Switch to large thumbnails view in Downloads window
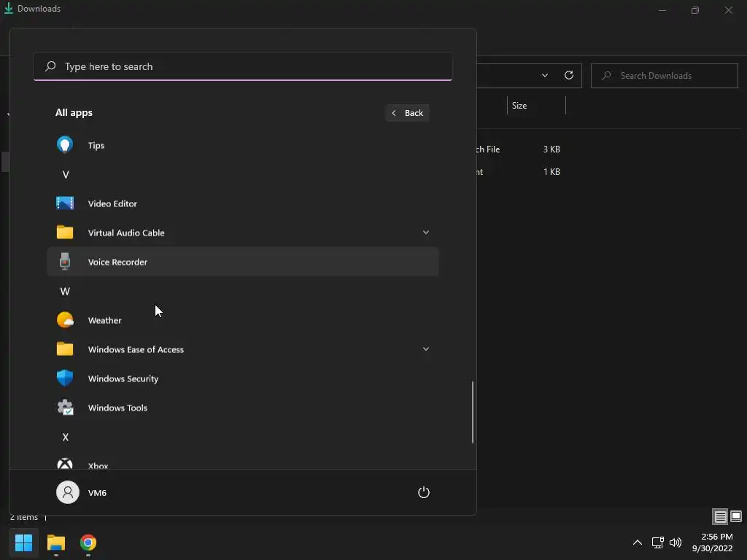This screenshot has height=560, width=747. pos(736,516)
